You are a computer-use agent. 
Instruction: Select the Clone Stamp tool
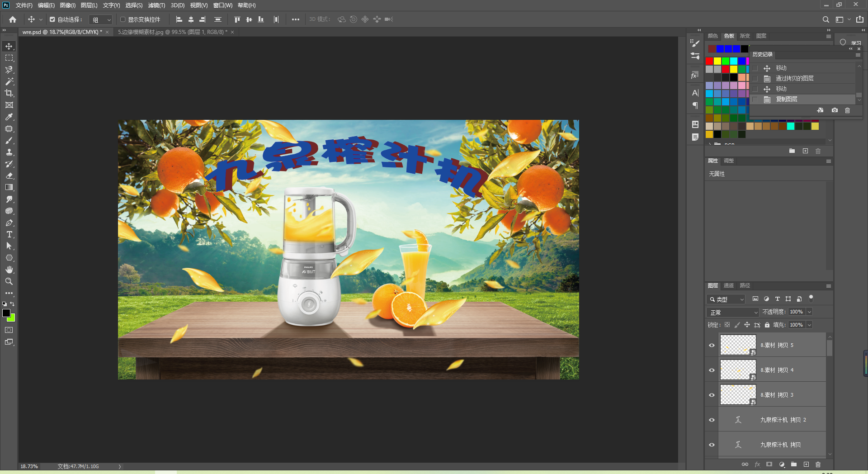point(9,152)
